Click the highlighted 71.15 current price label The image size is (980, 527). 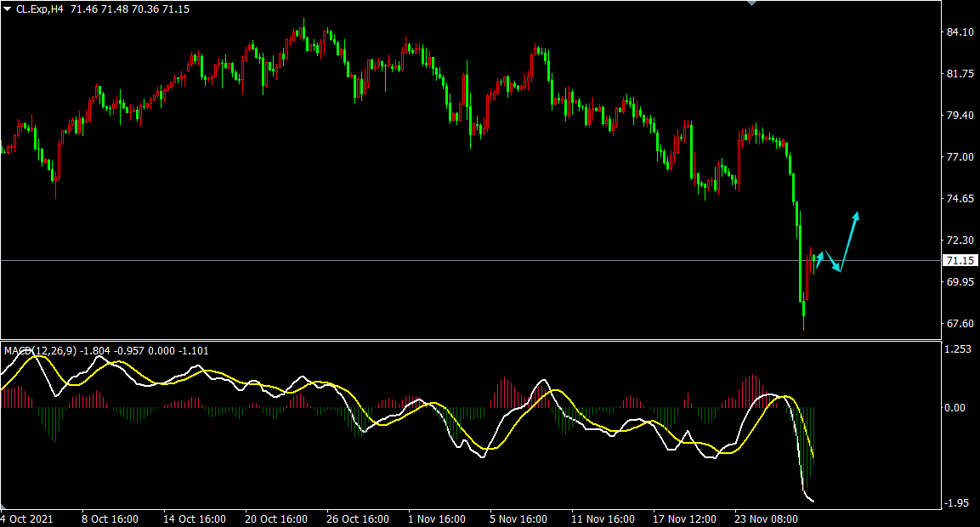pyautogui.click(x=960, y=261)
